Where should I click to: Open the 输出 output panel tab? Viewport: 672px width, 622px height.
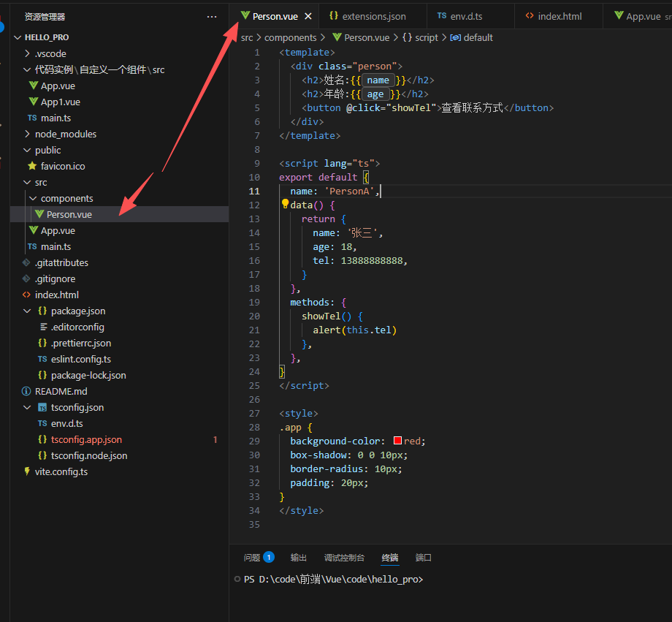(x=298, y=557)
